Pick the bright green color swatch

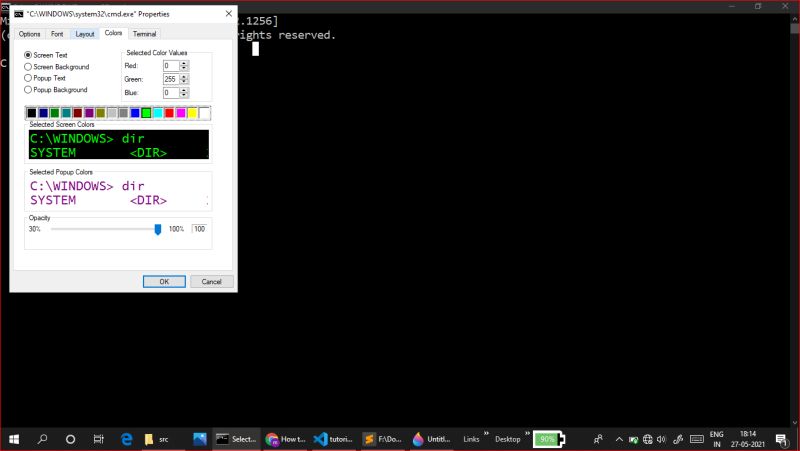(x=146, y=113)
